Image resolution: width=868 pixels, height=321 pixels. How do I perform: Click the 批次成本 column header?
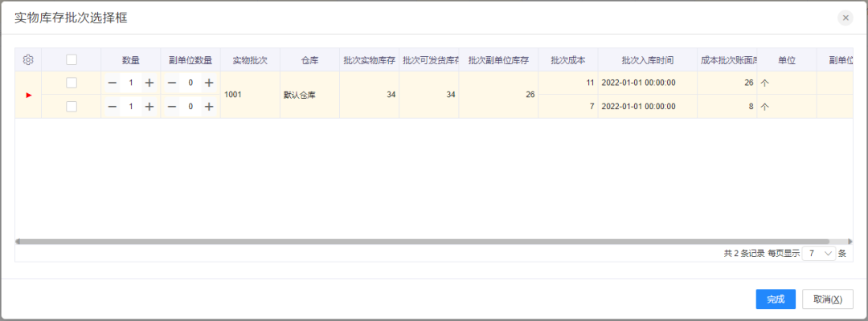point(567,60)
